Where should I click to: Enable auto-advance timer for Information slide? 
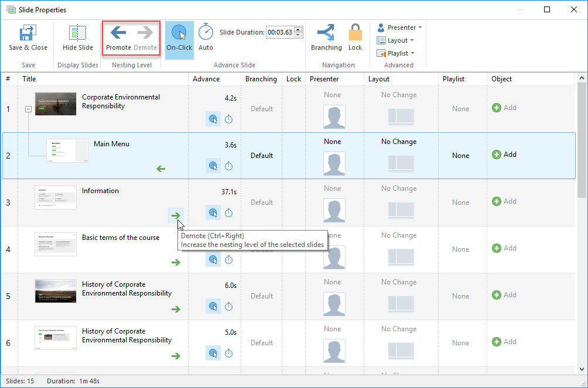(x=229, y=213)
